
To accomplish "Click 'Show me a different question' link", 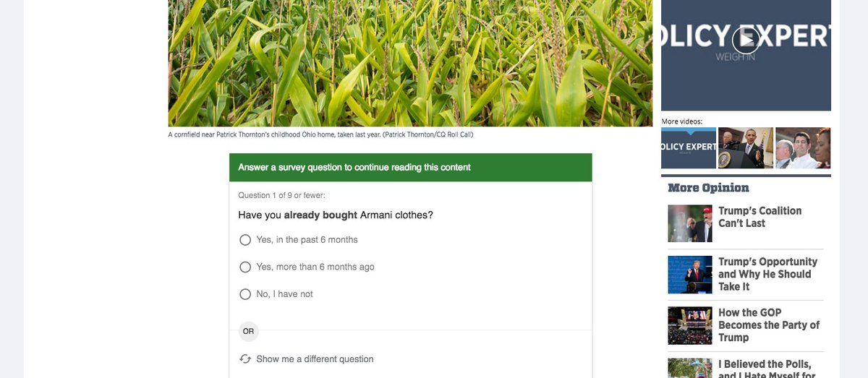I will click(315, 359).
